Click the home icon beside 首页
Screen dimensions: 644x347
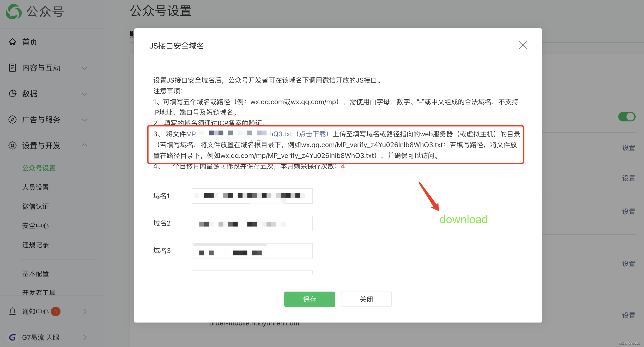pyautogui.click(x=12, y=42)
